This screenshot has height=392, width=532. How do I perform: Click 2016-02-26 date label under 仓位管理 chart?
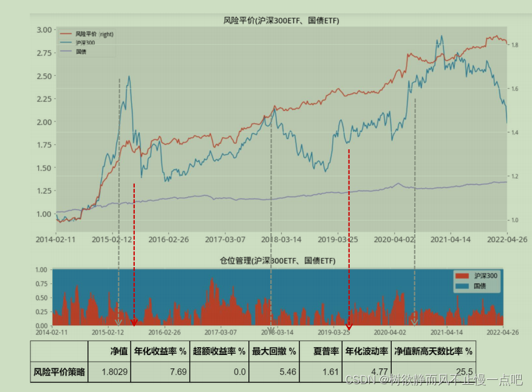point(164,333)
